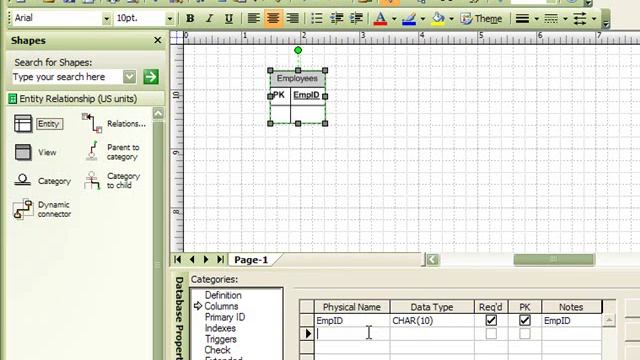Go to the previous page tab

[x=192, y=259]
